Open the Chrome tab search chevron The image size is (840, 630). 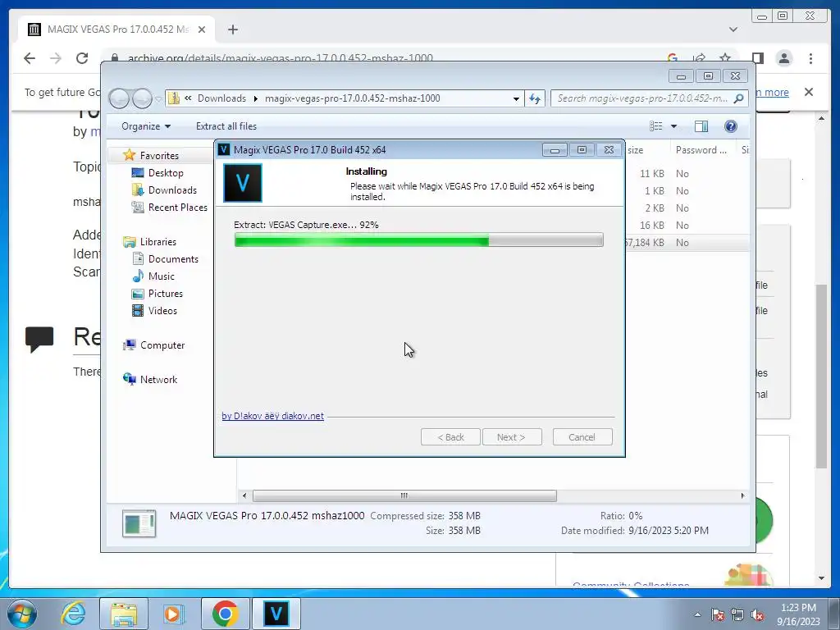point(733,30)
